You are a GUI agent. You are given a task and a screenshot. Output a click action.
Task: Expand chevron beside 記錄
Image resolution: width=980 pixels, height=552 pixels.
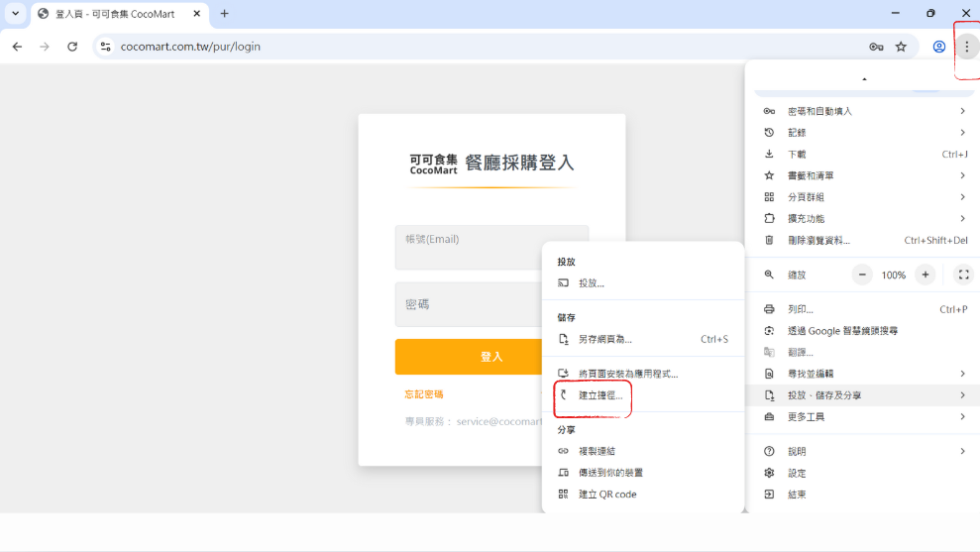[x=962, y=133]
